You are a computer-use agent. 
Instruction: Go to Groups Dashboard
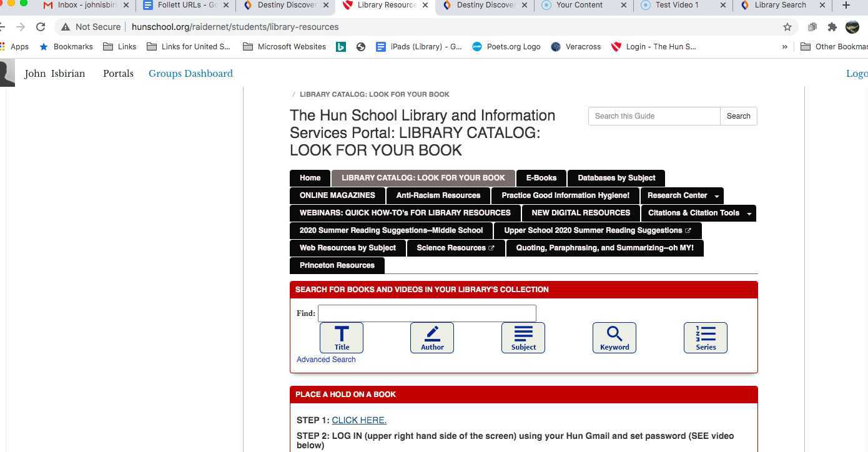[190, 74]
